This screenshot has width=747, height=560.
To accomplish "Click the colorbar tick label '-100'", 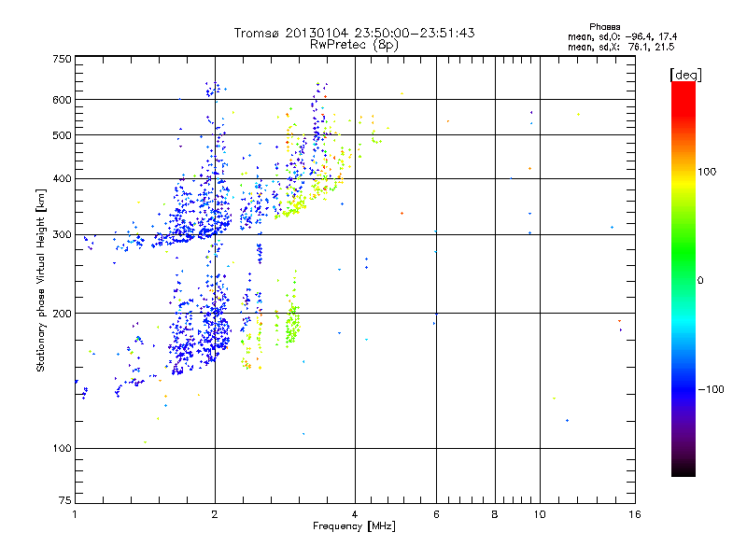I will tap(712, 389).
